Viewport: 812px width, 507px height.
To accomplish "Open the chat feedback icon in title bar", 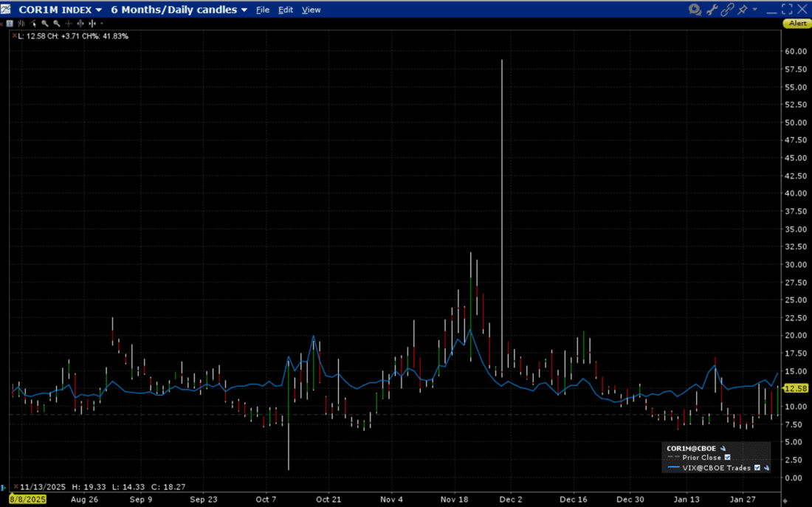I will coord(695,10).
